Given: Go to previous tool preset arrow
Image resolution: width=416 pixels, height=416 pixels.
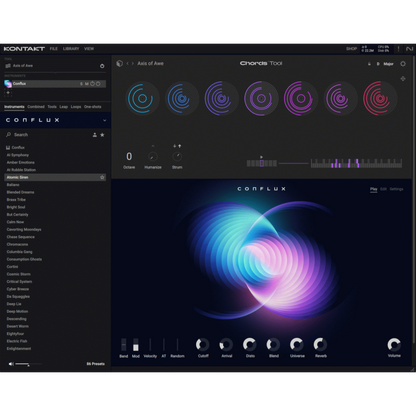Looking at the screenshot, I should click(127, 63).
